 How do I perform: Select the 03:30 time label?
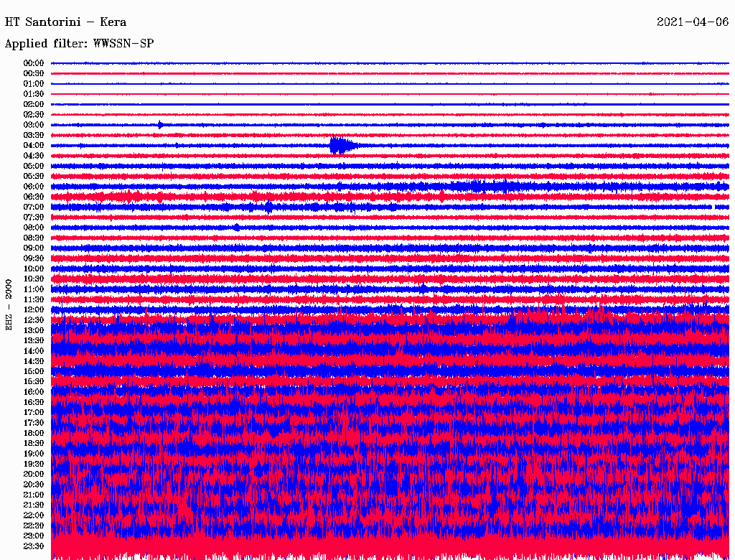pos(34,135)
